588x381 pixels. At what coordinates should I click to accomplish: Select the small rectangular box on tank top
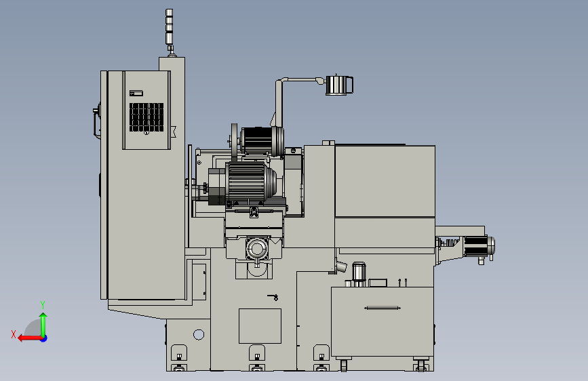click(x=378, y=283)
